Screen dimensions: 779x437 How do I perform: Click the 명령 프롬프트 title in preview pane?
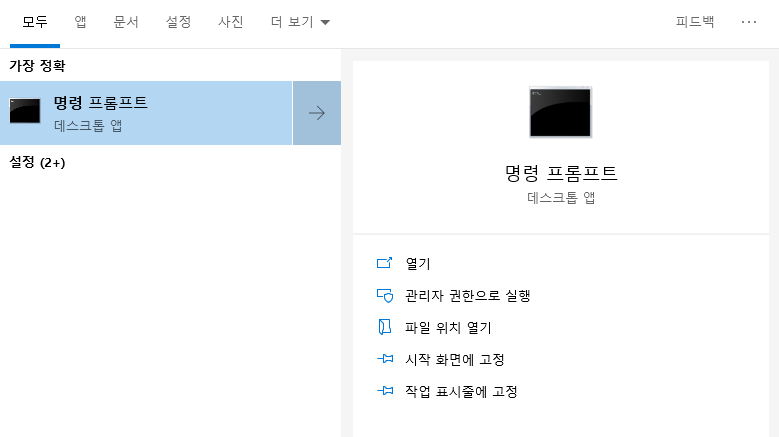561,173
